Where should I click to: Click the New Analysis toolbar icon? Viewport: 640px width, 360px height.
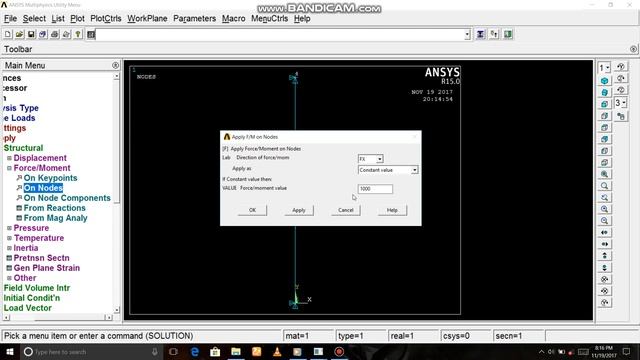[x=8, y=34]
